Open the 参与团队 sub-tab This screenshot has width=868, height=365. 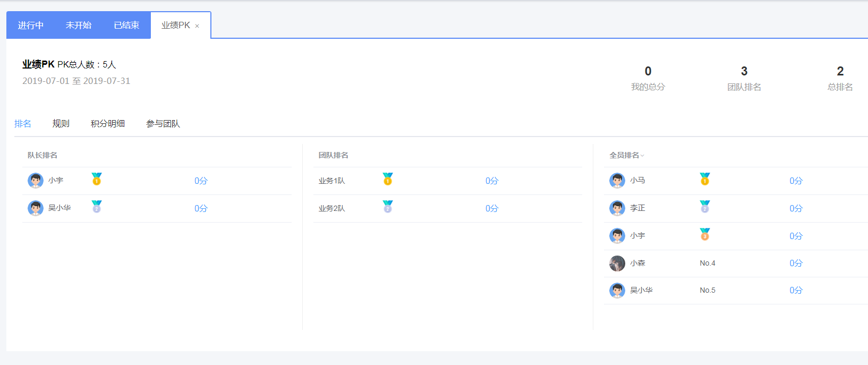[163, 123]
